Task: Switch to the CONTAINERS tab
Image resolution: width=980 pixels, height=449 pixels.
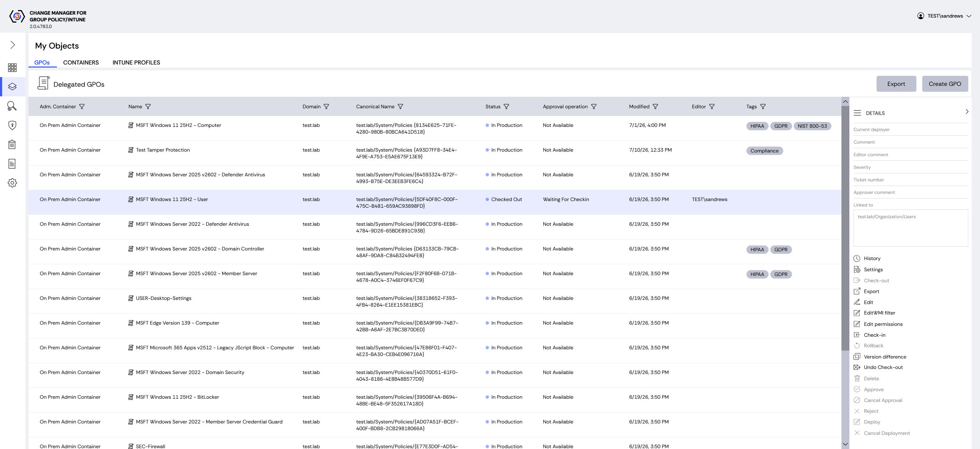Action: click(81, 62)
